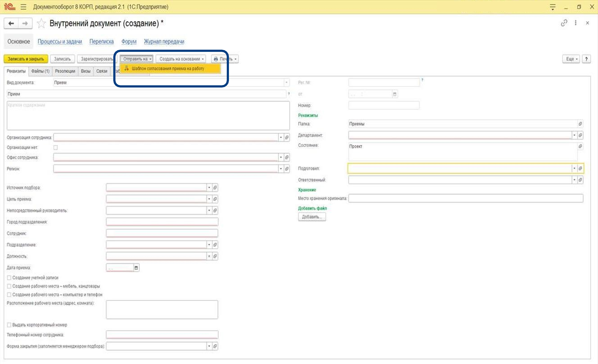Open Должность record via open icon

(215, 256)
